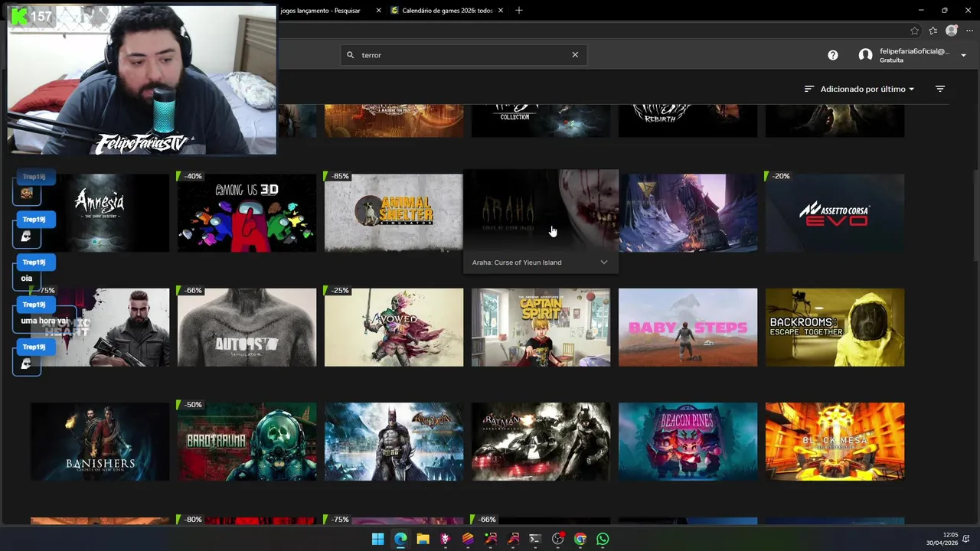Open the Windows Start menu
Image resolution: width=980 pixels, height=551 pixels.
pyautogui.click(x=377, y=539)
